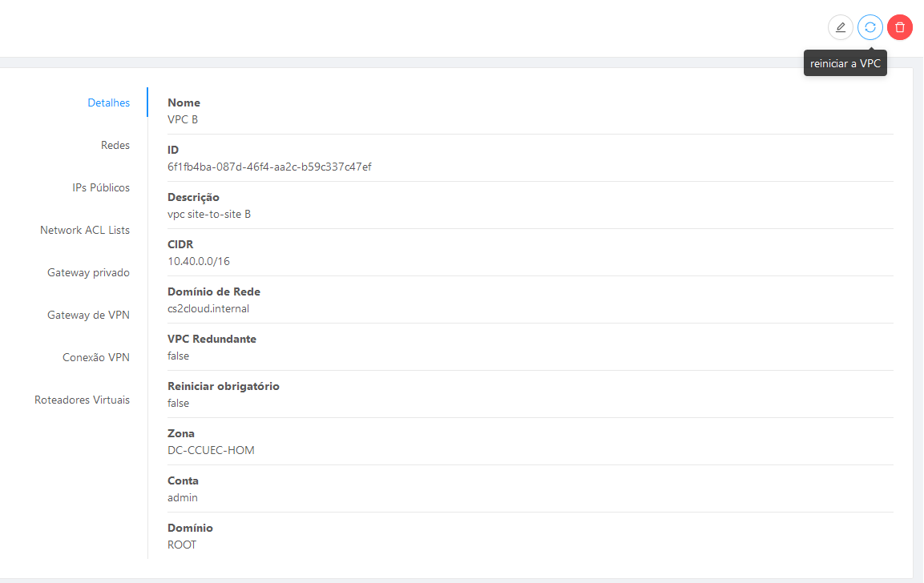The height and width of the screenshot is (583, 924).
Task: Click the CIDR value 10.40.0.0/16
Action: (199, 261)
